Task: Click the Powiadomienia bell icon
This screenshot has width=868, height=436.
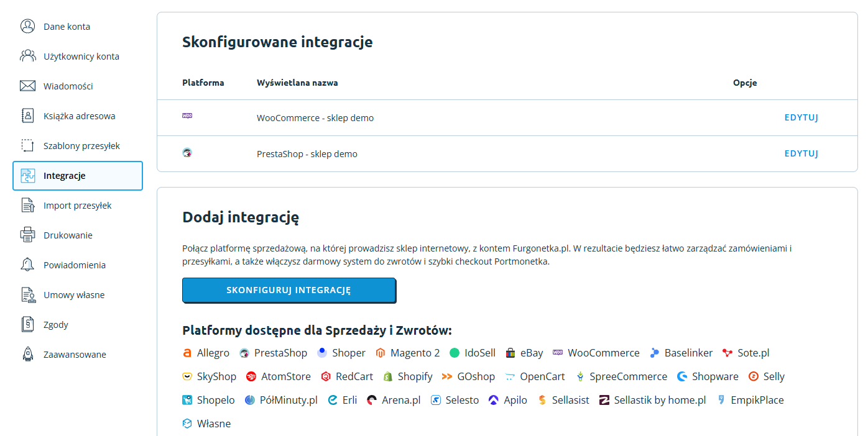Action: (27, 265)
